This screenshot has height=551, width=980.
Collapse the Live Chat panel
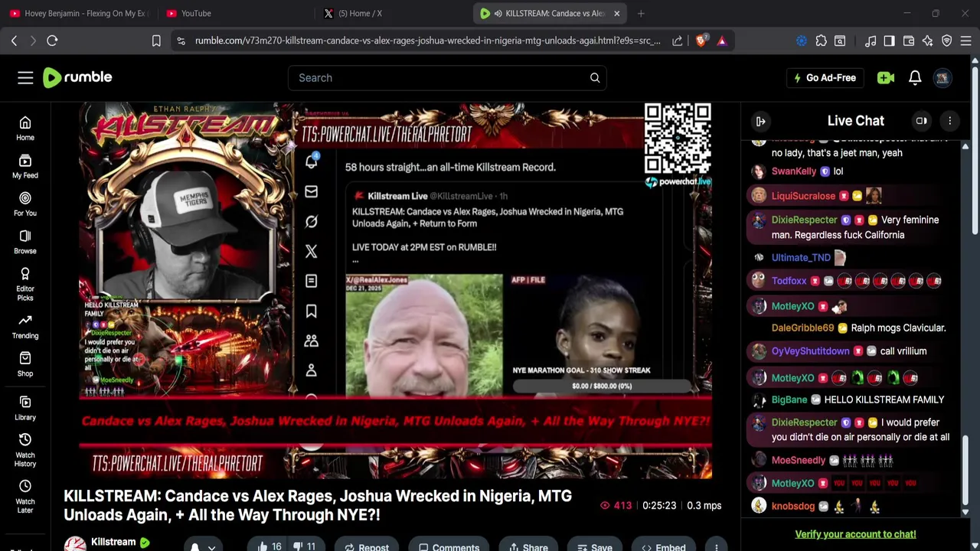point(761,121)
